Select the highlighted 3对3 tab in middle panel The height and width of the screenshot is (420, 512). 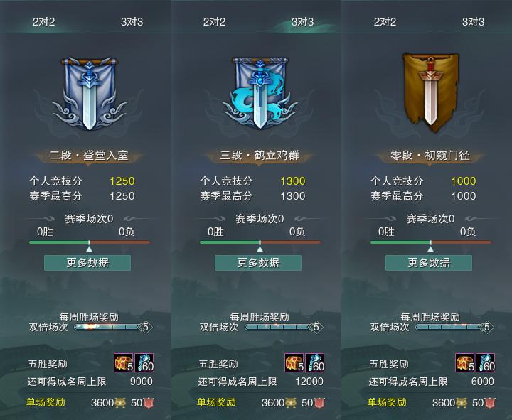(x=302, y=22)
